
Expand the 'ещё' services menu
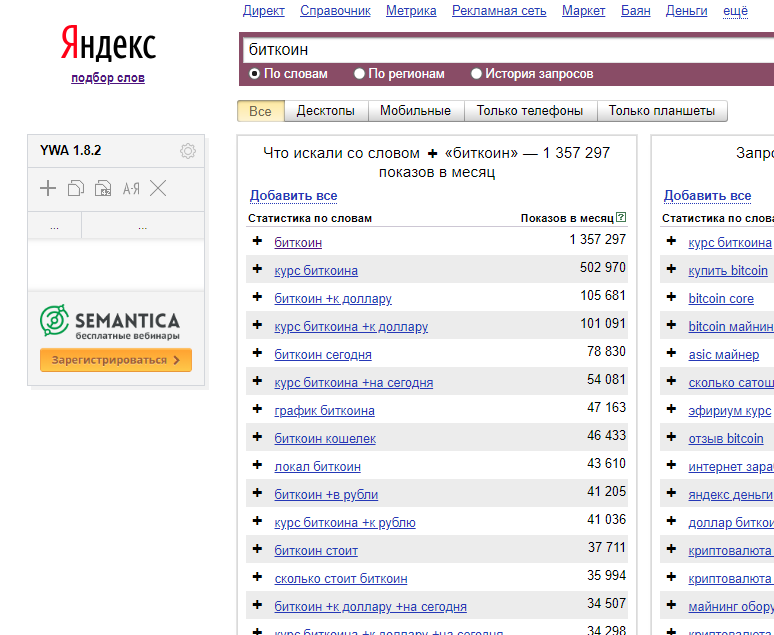click(x=735, y=11)
